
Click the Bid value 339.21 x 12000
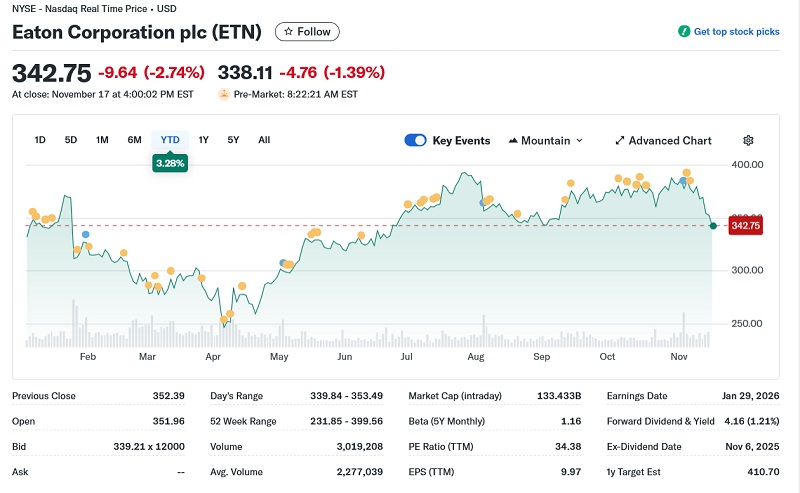pyautogui.click(x=149, y=447)
